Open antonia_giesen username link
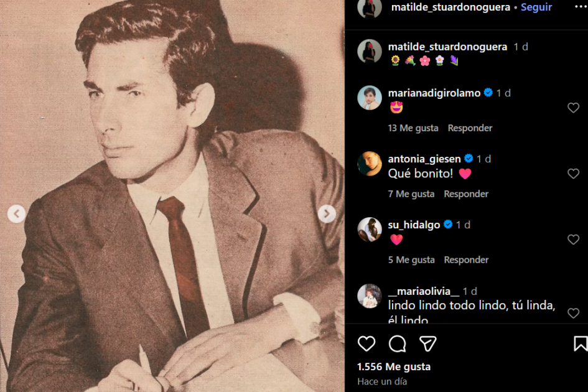 pos(424,159)
